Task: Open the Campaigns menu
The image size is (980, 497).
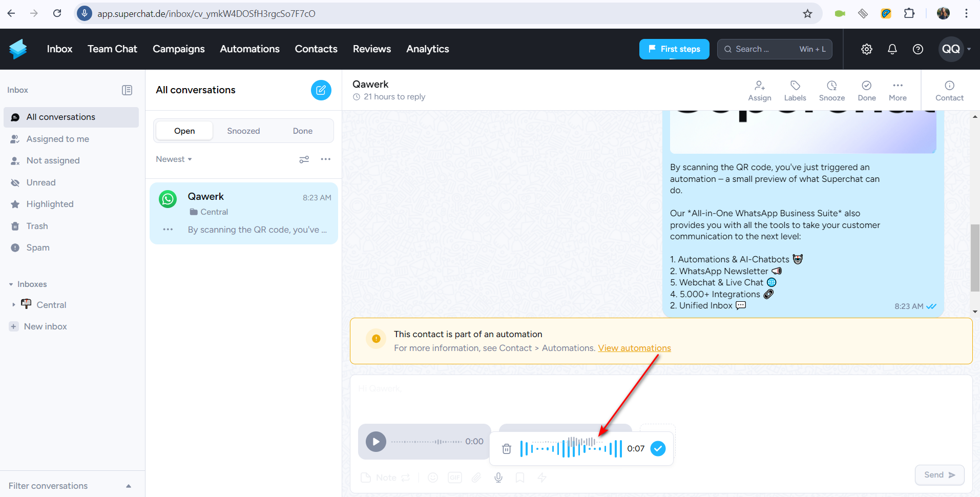Action: pyautogui.click(x=178, y=49)
